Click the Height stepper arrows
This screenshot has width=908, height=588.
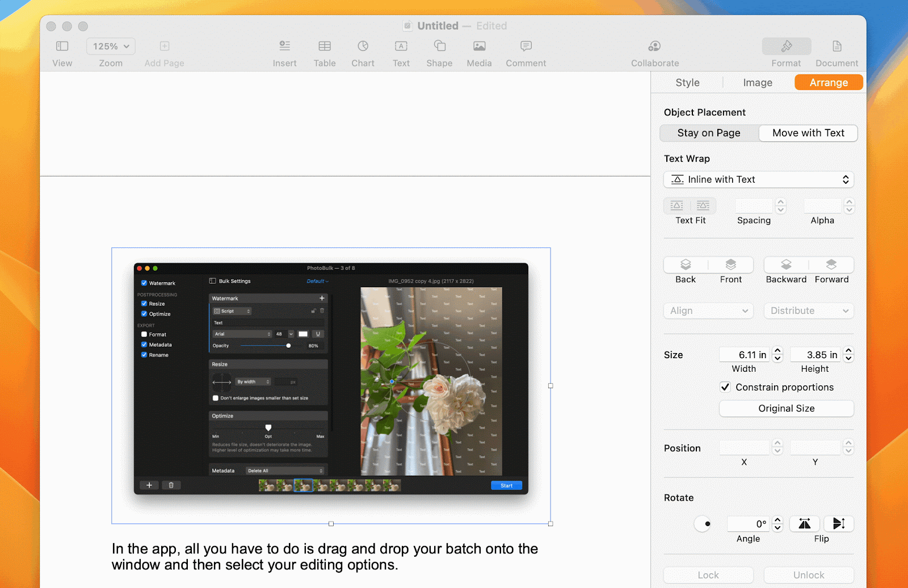tap(848, 355)
